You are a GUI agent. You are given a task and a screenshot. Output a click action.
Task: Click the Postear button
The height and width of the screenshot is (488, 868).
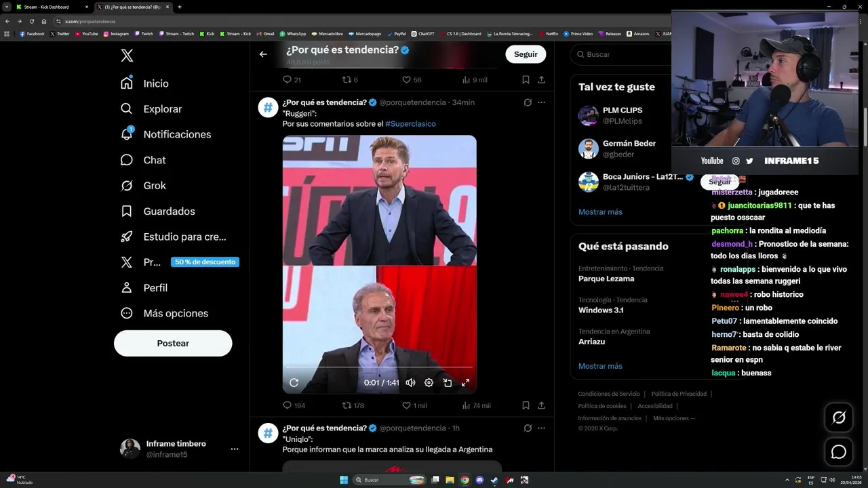[173, 344]
